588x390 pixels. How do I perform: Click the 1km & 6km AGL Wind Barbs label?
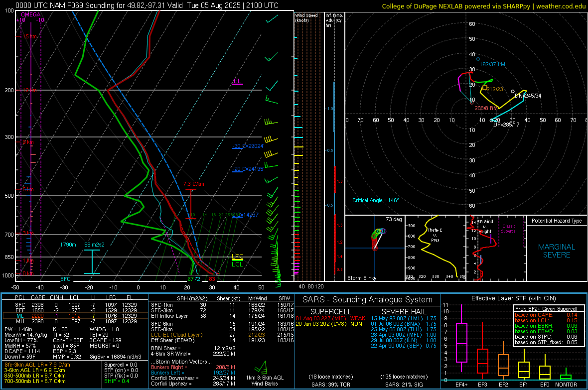pyautogui.click(x=265, y=381)
